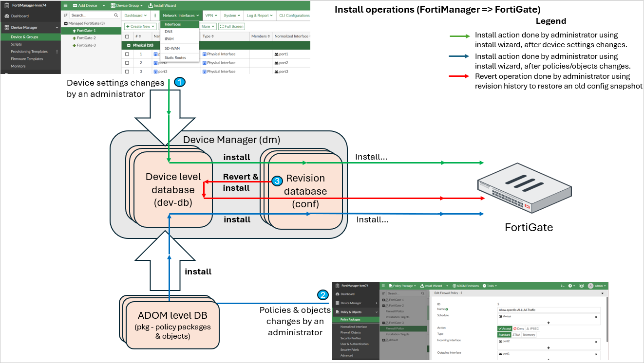Open ADOM Revisions globe icon
The height and width of the screenshot is (363, 644).
pyautogui.click(x=455, y=286)
